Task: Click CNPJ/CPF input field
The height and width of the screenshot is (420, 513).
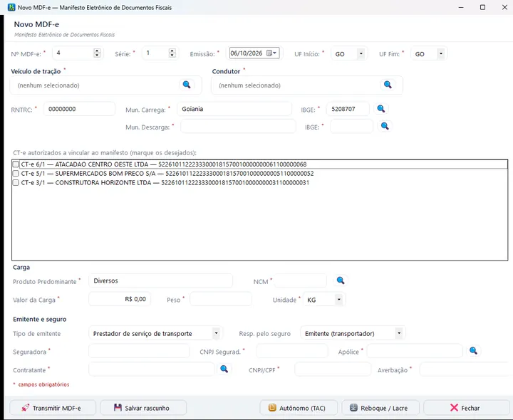Action: click(x=333, y=369)
